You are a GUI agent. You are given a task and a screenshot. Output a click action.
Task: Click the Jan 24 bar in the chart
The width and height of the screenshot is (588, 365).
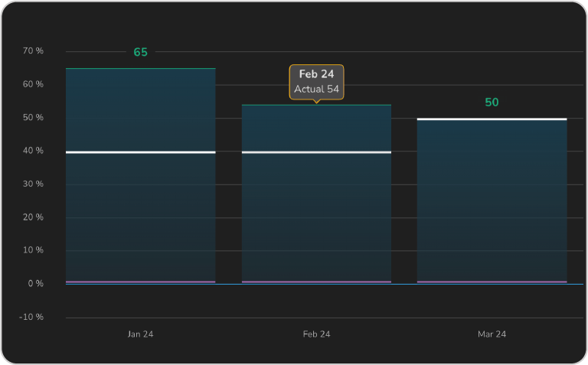[x=140, y=214]
